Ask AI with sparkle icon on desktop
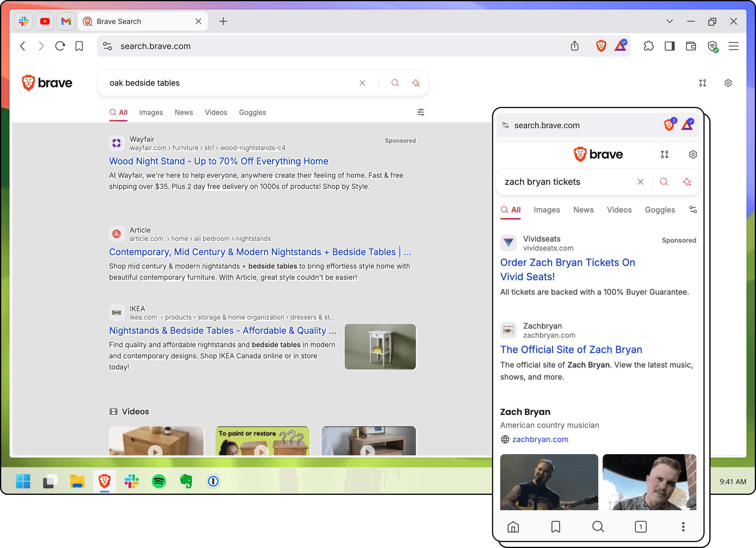 pyautogui.click(x=416, y=83)
